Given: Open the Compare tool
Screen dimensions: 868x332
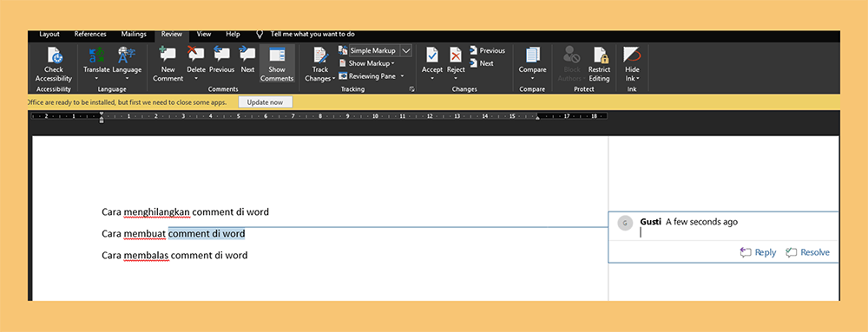Looking at the screenshot, I should coord(533,64).
